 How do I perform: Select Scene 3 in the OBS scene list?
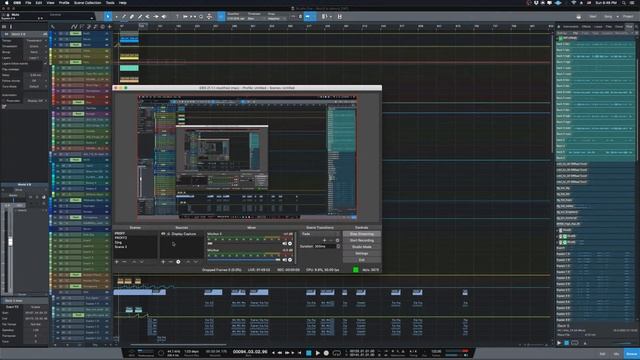click(120, 247)
